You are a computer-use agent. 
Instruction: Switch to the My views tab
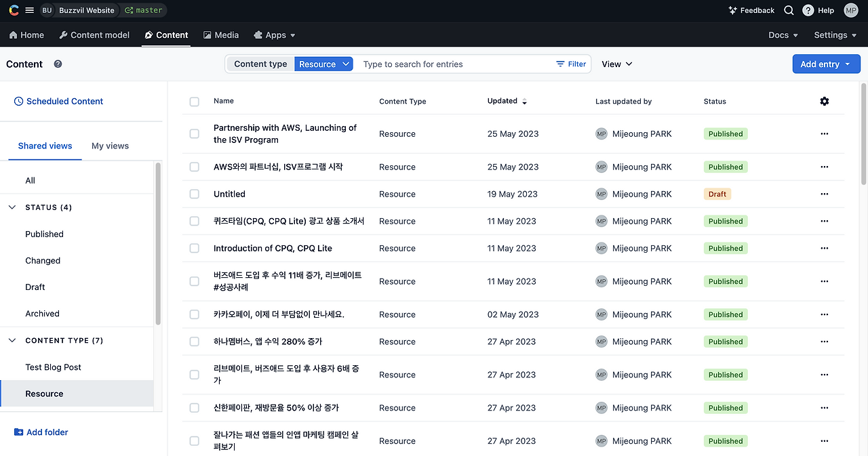point(109,145)
